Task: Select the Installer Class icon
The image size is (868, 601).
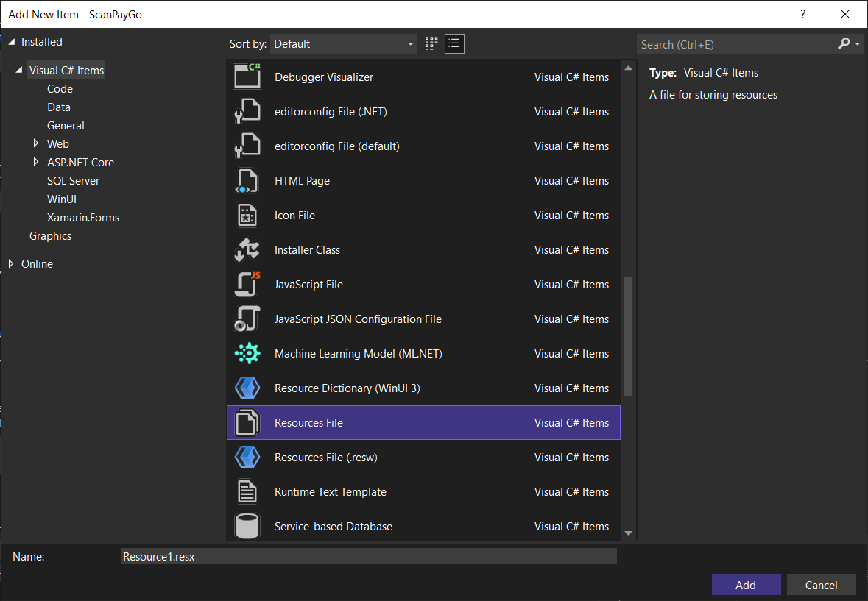Action: click(x=247, y=250)
